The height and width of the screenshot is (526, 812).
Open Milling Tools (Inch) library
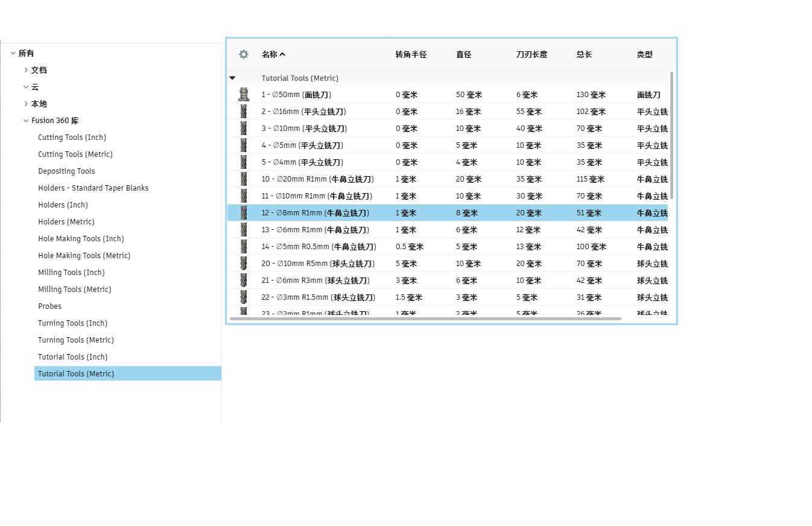click(71, 273)
